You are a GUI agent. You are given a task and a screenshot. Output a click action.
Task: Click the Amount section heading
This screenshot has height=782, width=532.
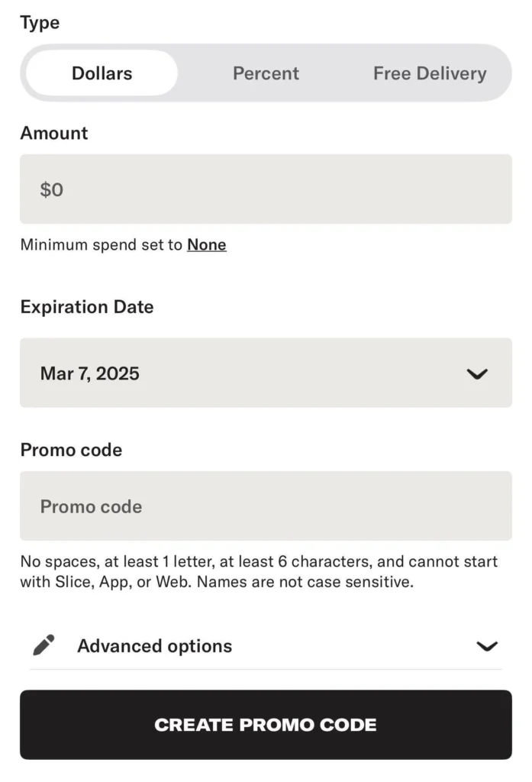pos(54,133)
